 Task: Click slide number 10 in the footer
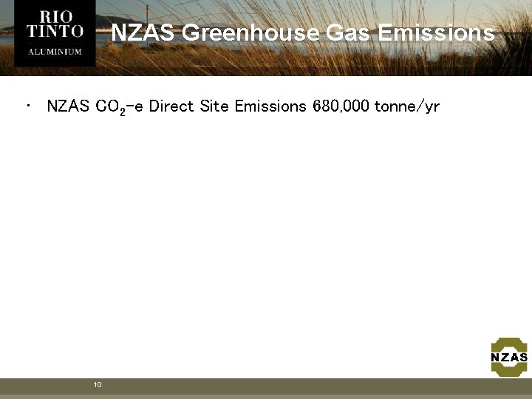click(x=98, y=385)
